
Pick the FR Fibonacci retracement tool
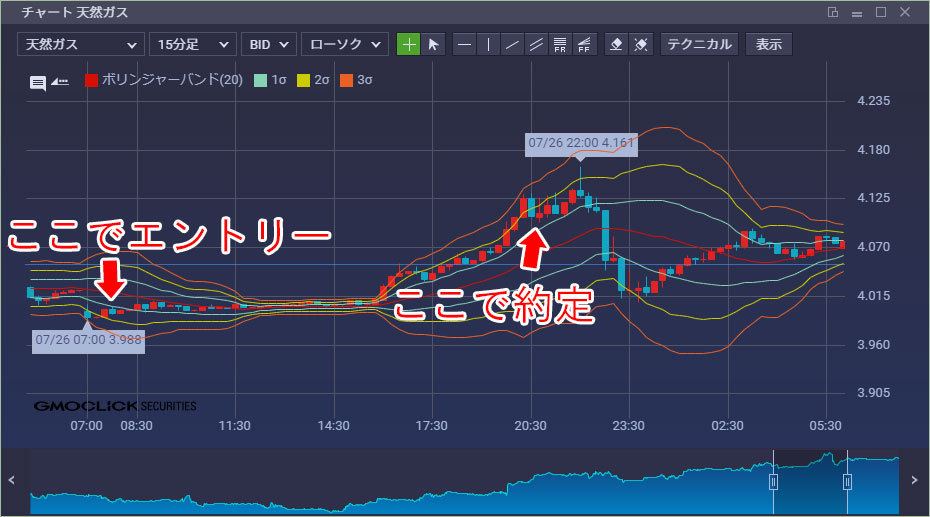click(560, 44)
